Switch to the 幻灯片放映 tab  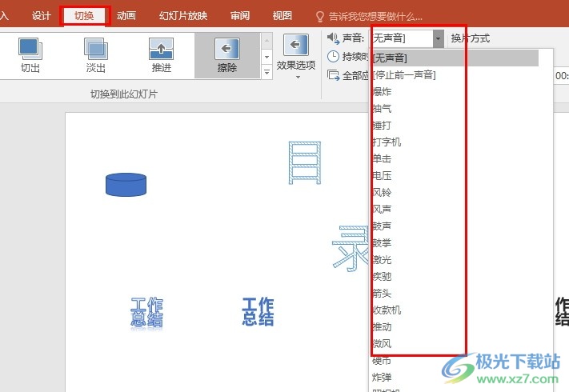(x=183, y=15)
